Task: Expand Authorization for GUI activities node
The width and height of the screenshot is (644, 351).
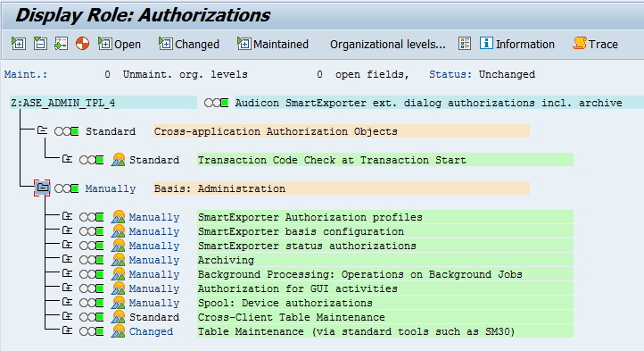Action: coord(68,288)
